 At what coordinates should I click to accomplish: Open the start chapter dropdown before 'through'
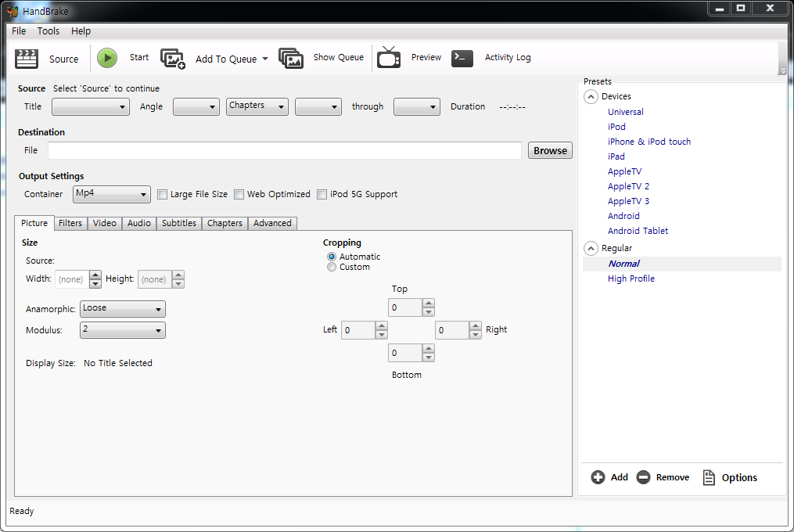(x=318, y=107)
